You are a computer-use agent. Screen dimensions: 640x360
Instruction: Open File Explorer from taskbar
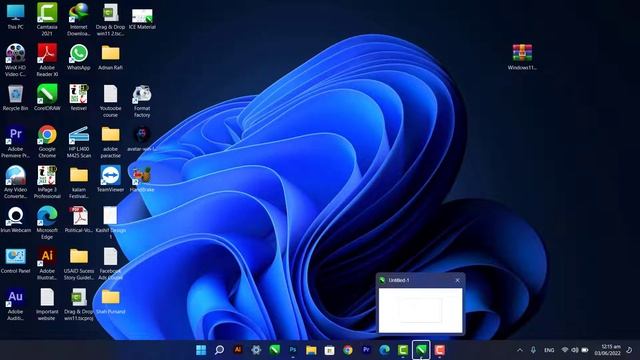pos(311,350)
